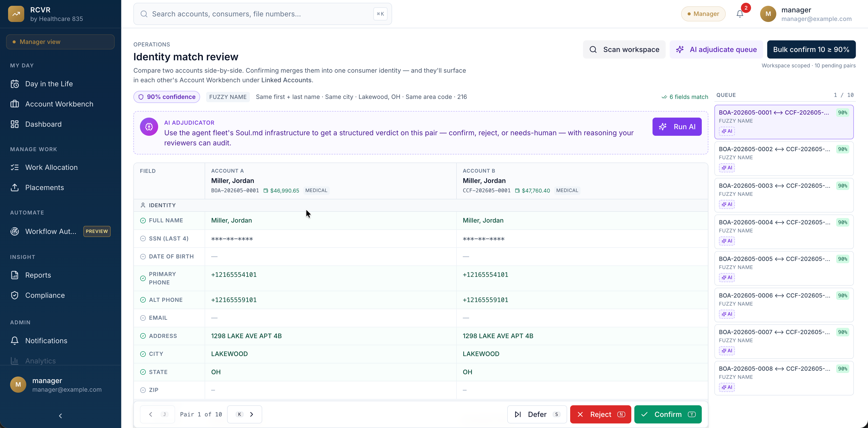868x428 pixels.
Task: Defer this pair
Action: [537, 414]
